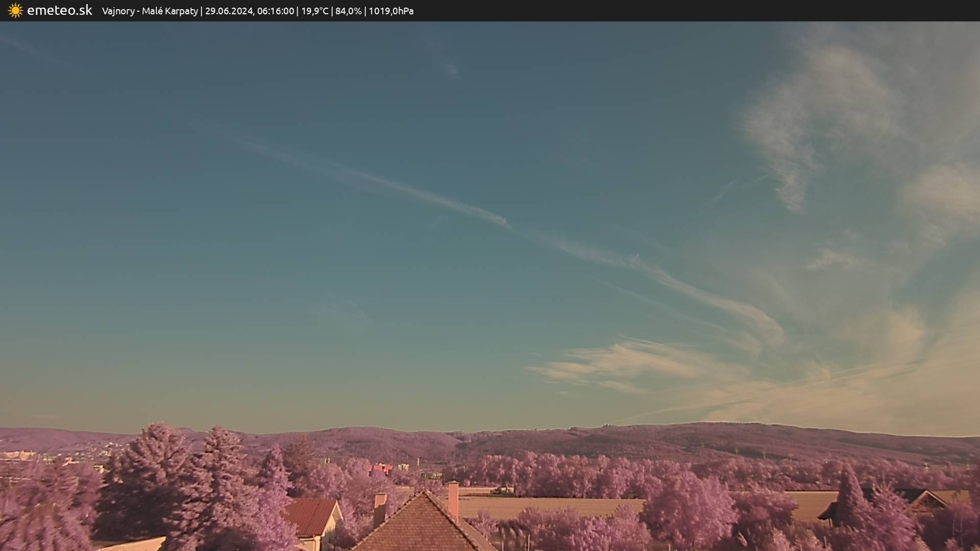Click the 84,0% humidity value
The width and height of the screenshot is (980, 551).
(x=348, y=11)
